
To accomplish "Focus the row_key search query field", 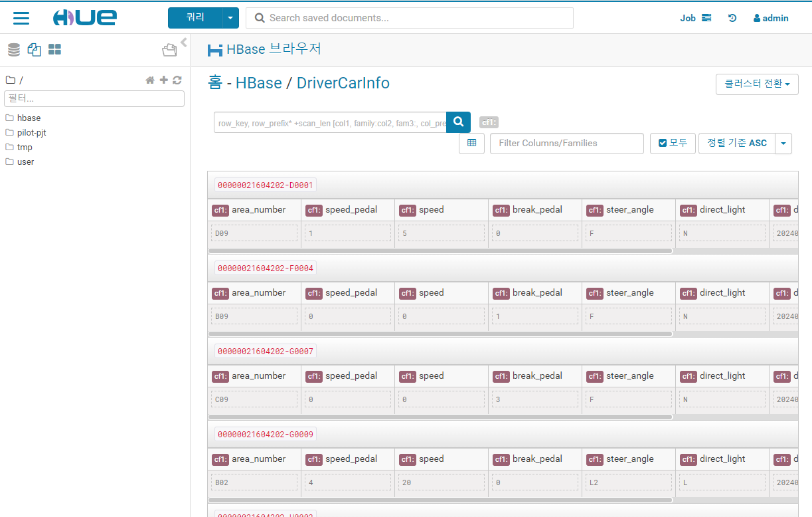I will [330, 122].
